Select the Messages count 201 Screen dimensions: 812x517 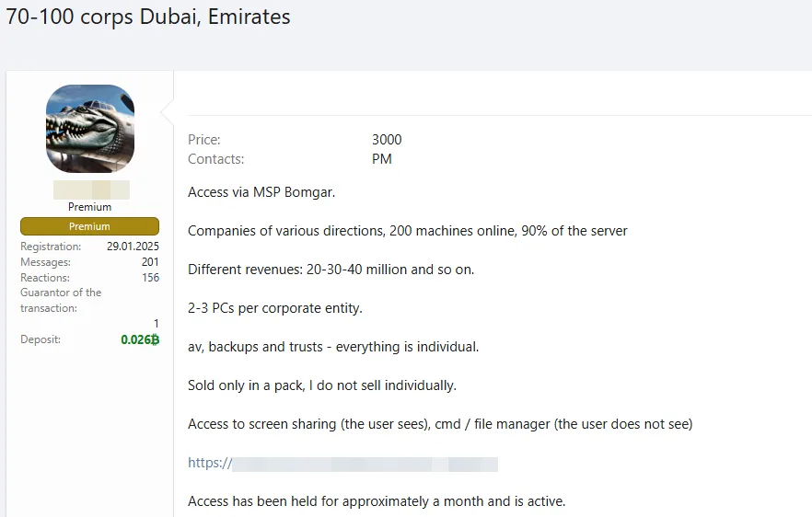point(150,262)
